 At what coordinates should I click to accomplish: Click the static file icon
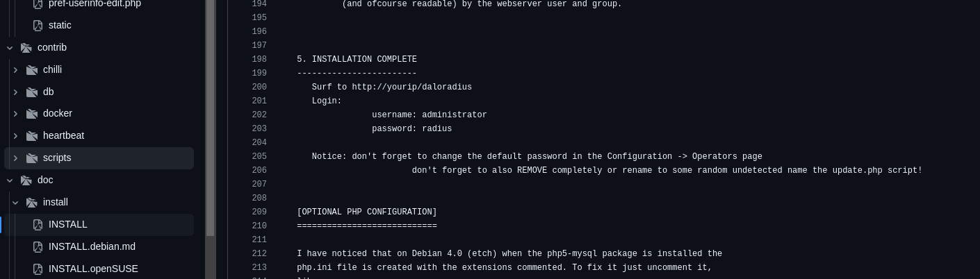[38, 25]
